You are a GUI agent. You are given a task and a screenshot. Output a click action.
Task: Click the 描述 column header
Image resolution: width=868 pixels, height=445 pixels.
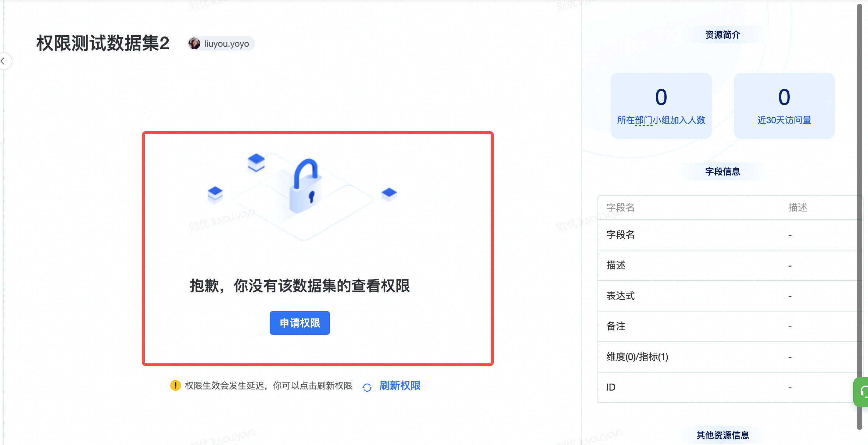(x=797, y=207)
